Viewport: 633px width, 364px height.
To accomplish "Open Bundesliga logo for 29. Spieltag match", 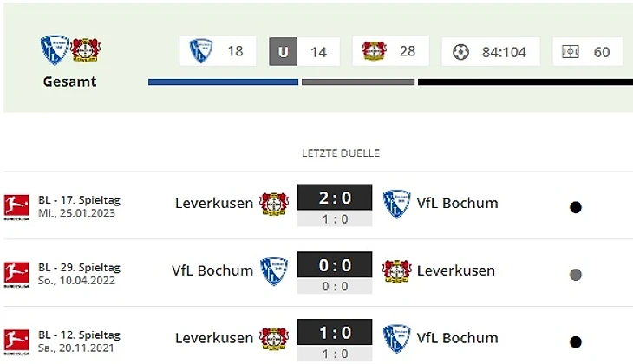I will pyautogui.click(x=16, y=274).
